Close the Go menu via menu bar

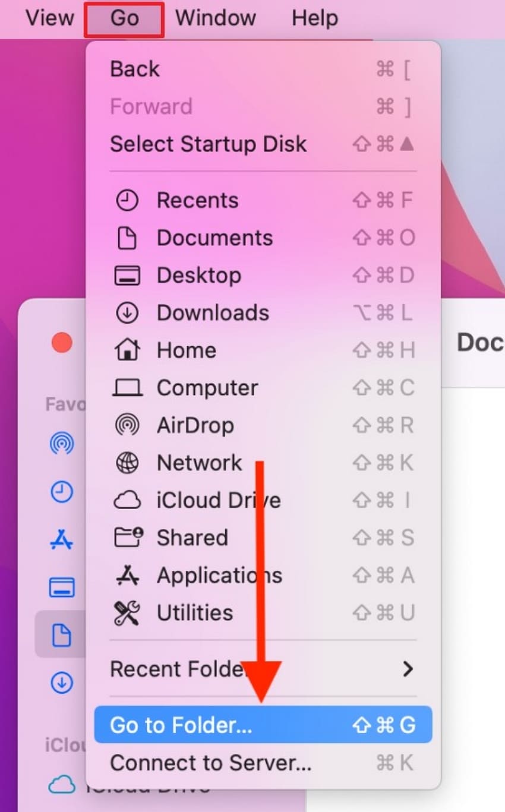pyautogui.click(x=124, y=19)
